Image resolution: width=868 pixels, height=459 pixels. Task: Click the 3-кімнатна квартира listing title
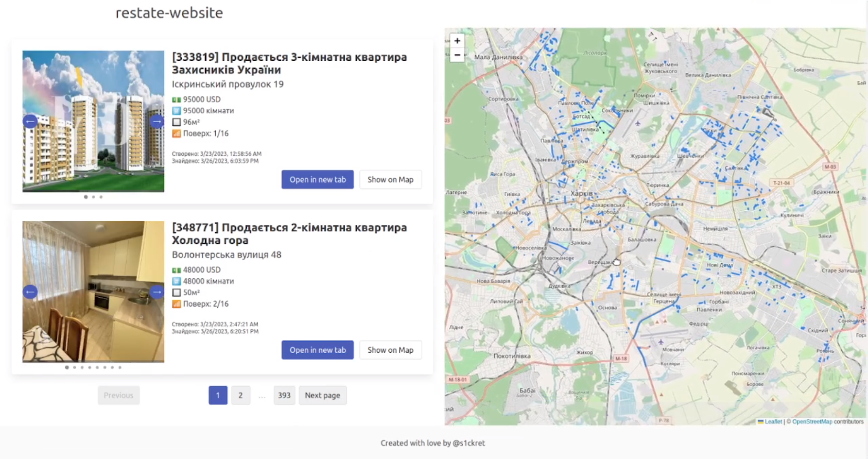pyautogui.click(x=289, y=63)
